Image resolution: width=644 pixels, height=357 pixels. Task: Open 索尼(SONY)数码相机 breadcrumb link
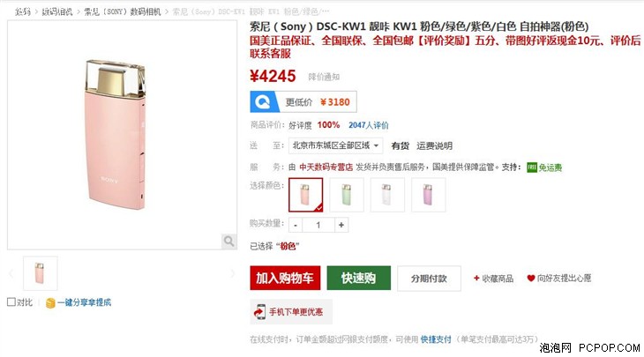coord(123,12)
